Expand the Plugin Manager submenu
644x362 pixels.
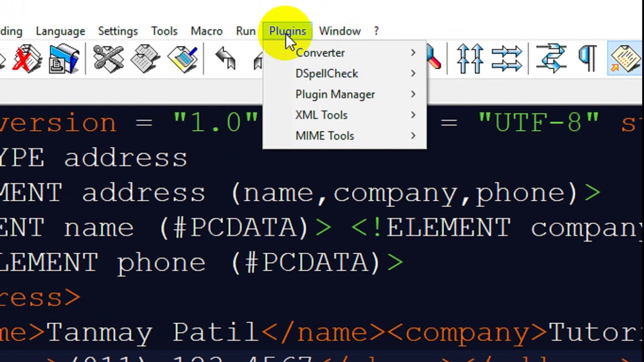click(345, 95)
